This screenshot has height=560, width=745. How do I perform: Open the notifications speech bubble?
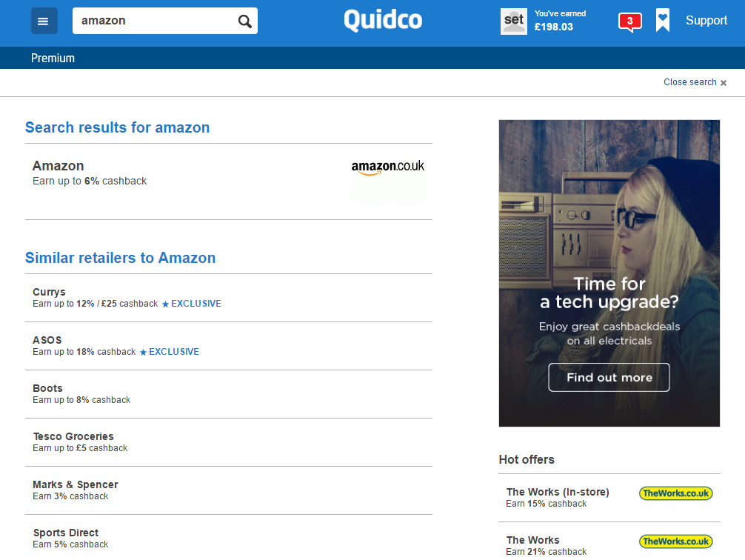[630, 22]
